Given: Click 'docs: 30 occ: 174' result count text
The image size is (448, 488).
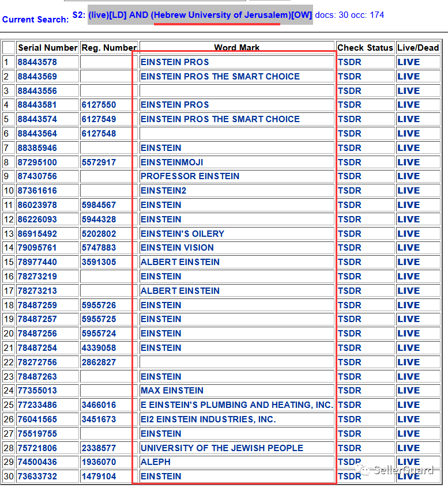Looking at the screenshot, I should (x=349, y=15).
